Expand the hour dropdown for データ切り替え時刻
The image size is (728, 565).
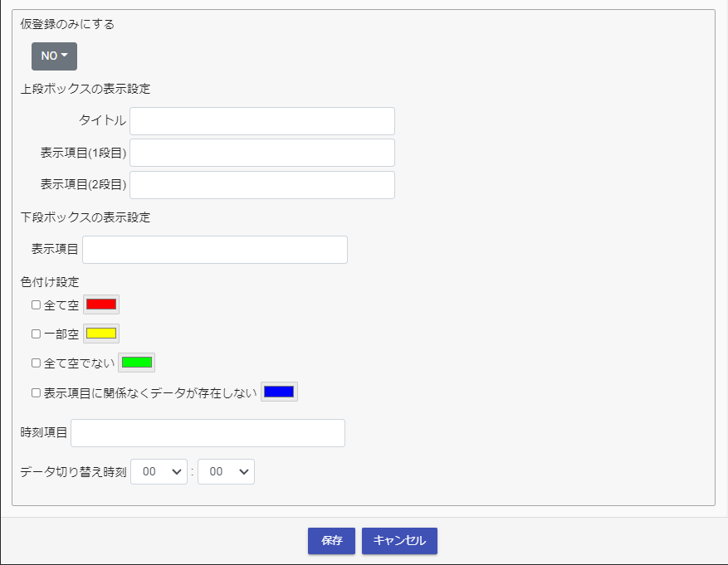tap(159, 471)
